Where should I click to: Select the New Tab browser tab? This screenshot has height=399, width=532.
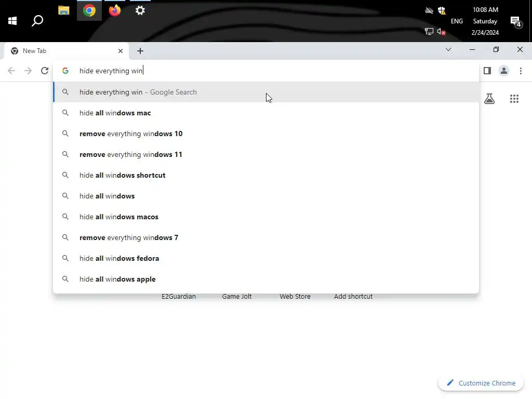point(66,51)
